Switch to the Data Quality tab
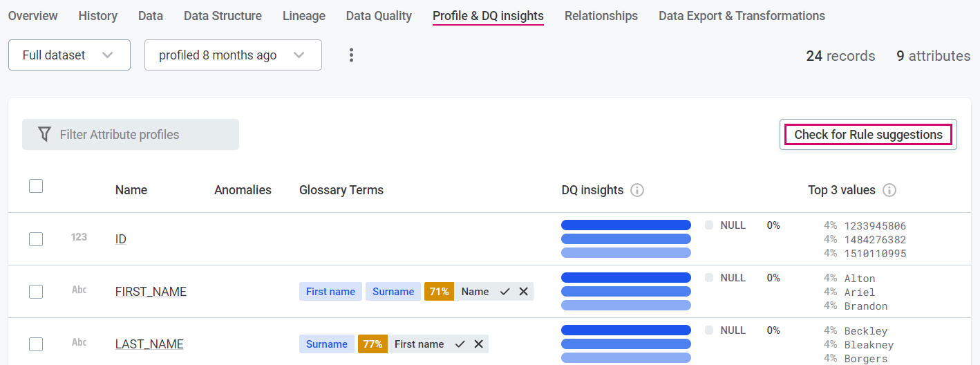 [379, 15]
